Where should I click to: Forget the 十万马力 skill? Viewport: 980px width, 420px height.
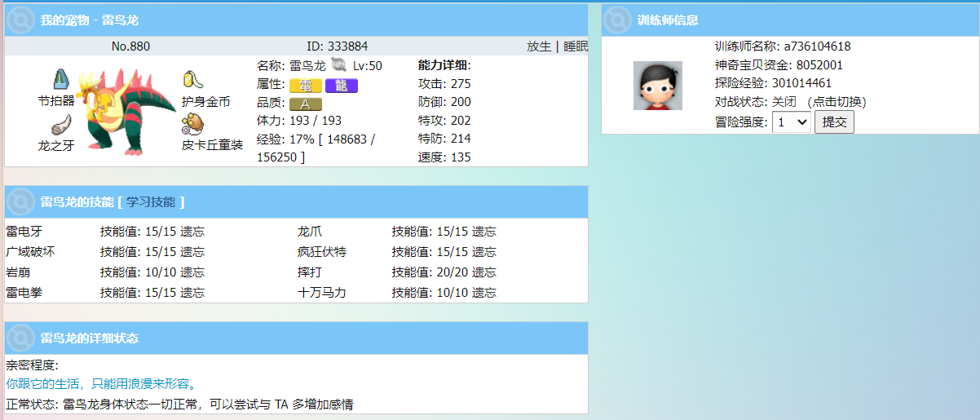pos(483,293)
